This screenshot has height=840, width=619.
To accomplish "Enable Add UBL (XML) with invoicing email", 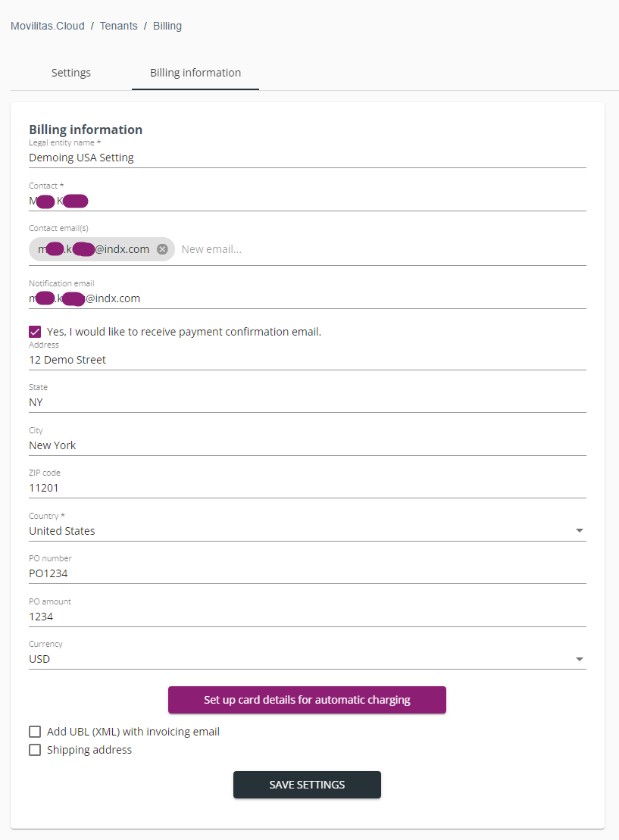I will (x=35, y=732).
